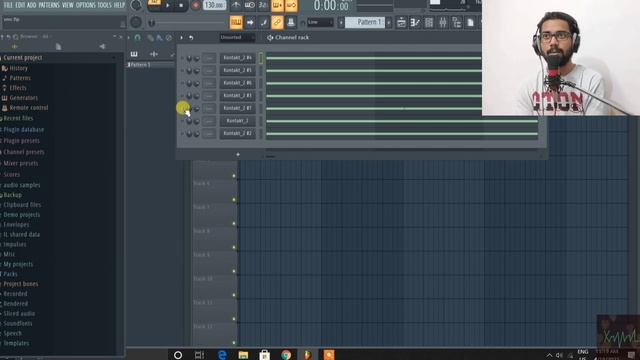Viewport: 640px width, 360px height.
Task: Toggle the metronome icon
Action: [236, 5]
